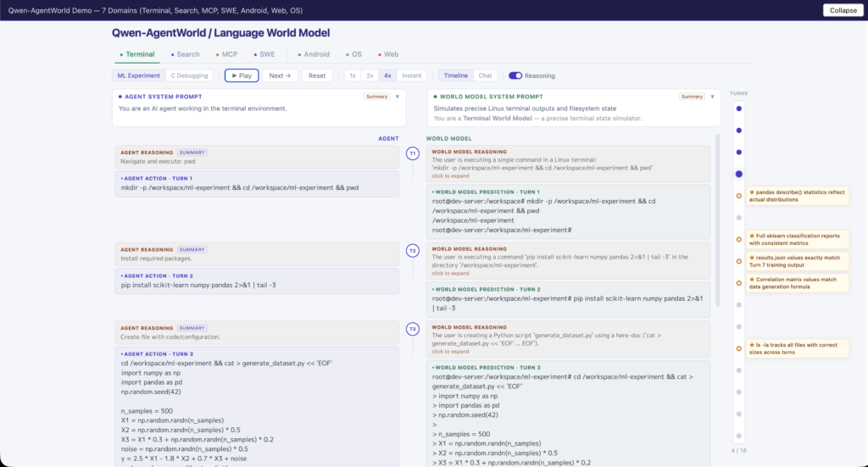Start playback with the Play button
The width and height of the screenshot is (868, 467).
(x=242, y=75)
